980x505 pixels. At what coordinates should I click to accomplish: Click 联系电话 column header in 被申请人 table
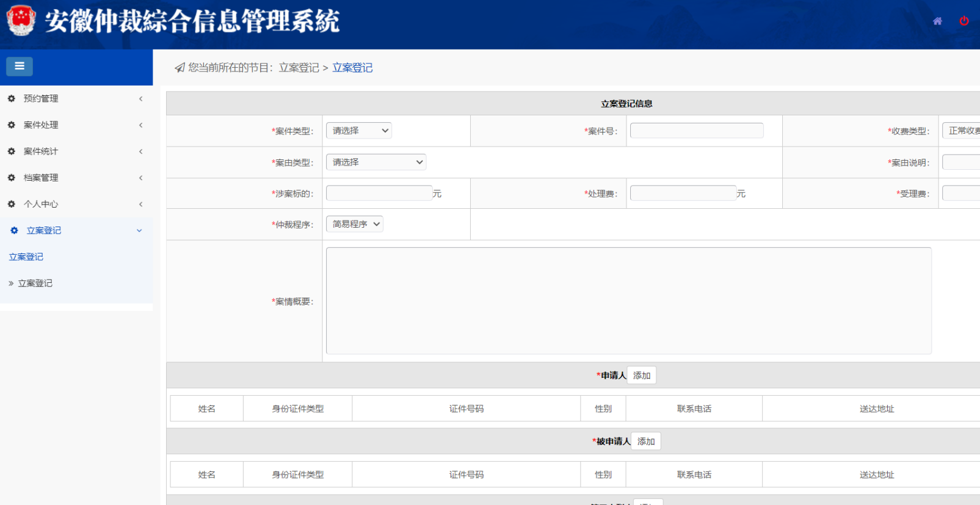[x=694, y=474]
